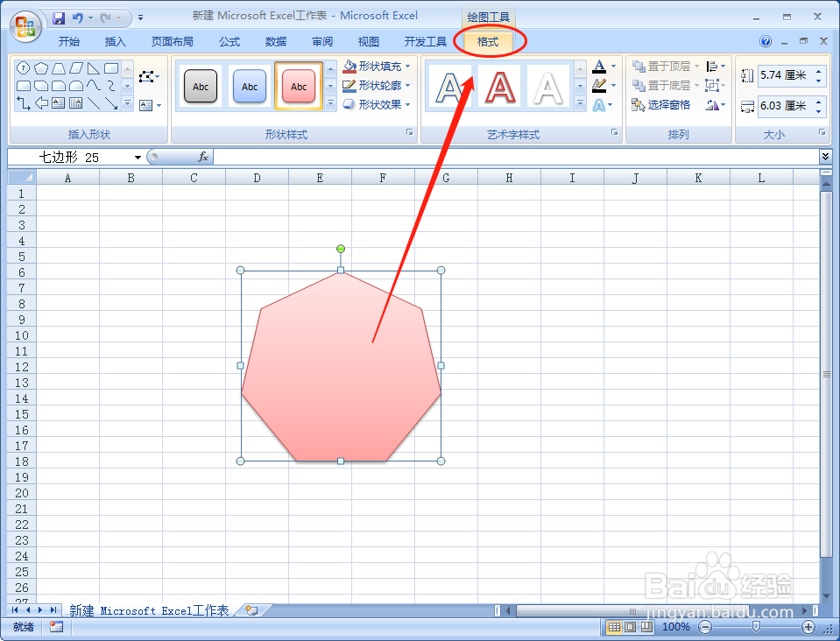
Task: Click the zoom in plus button
Action: pos(808,627)
